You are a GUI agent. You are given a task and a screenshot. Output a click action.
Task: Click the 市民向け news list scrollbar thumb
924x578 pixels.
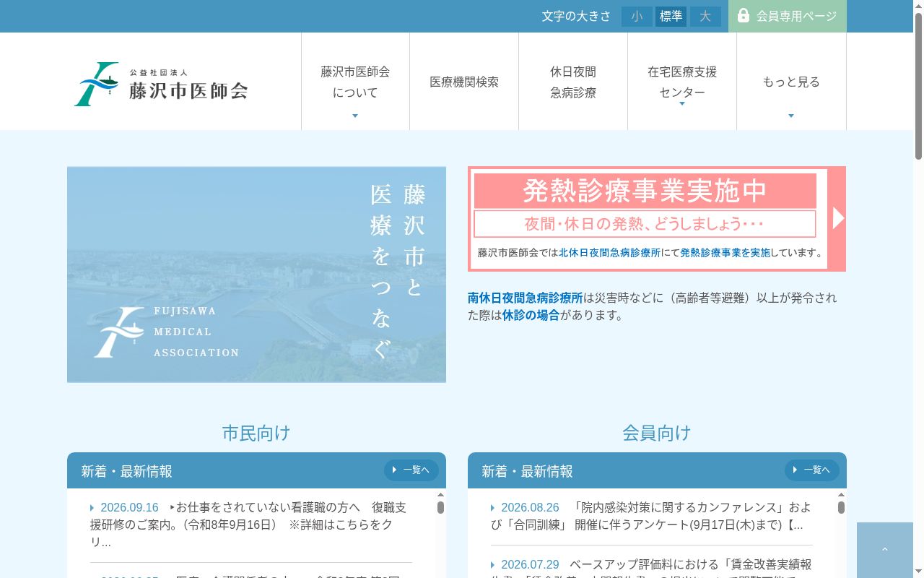(440, 507)
